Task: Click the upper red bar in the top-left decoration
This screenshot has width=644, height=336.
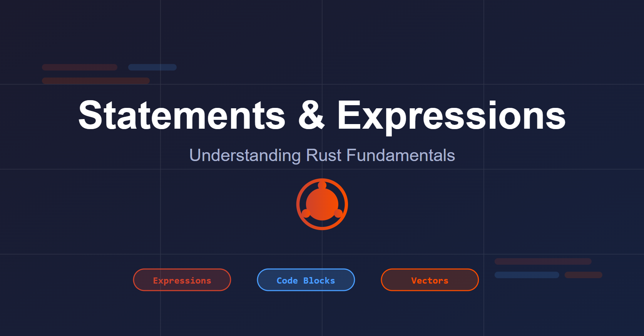Action: [x=80, y=67]
